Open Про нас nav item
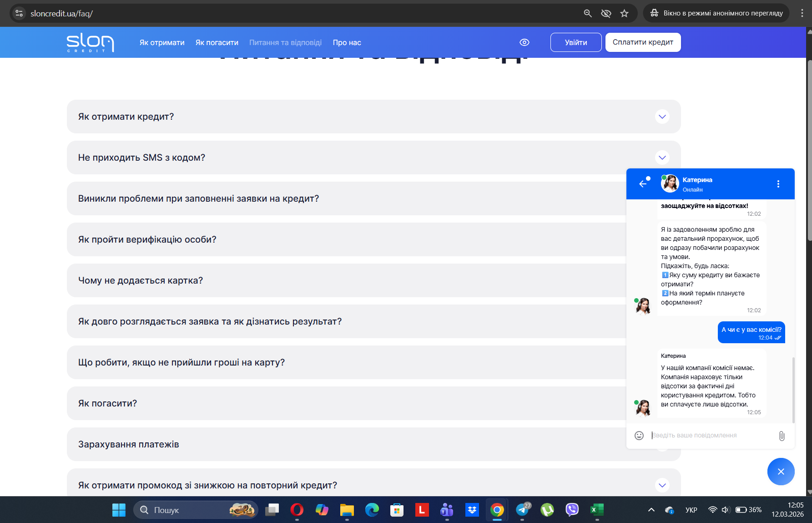The height and width of the screenshot is (523, 812). click(x=347, y=42)
